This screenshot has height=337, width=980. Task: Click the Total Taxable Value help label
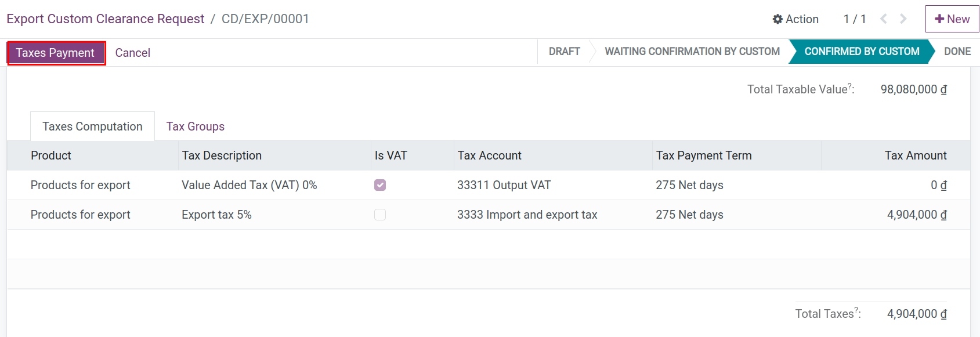point(801,89)
